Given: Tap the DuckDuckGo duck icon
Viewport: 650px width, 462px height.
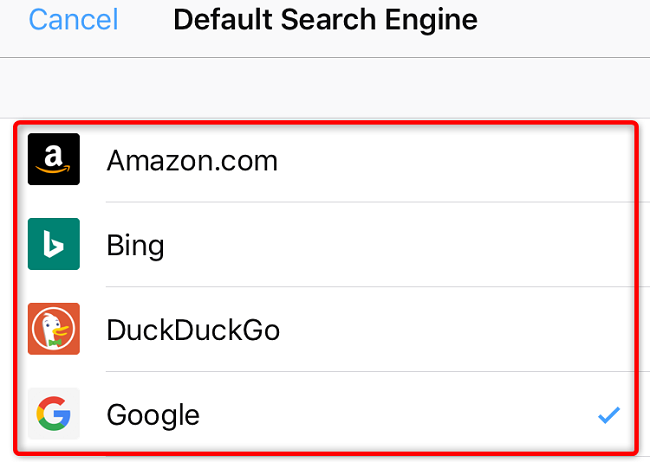Looking at the screenshot, I should [x=53, y=329].
